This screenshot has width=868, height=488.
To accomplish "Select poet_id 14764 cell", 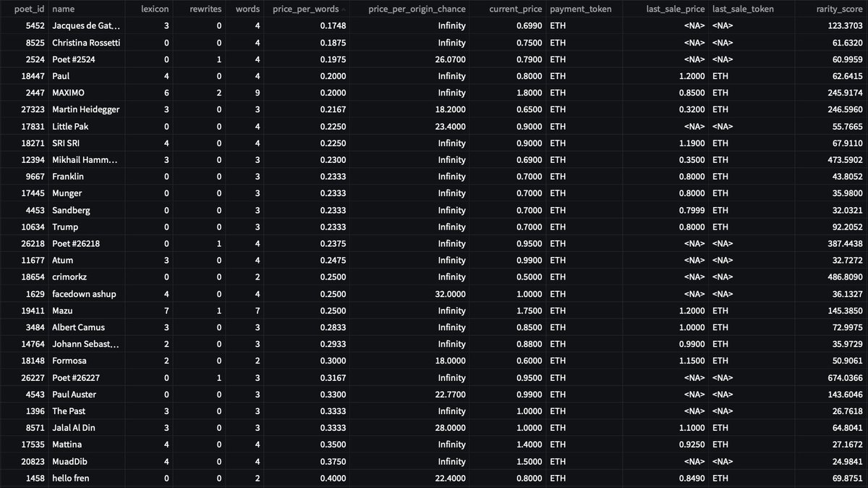I will 24,344.
